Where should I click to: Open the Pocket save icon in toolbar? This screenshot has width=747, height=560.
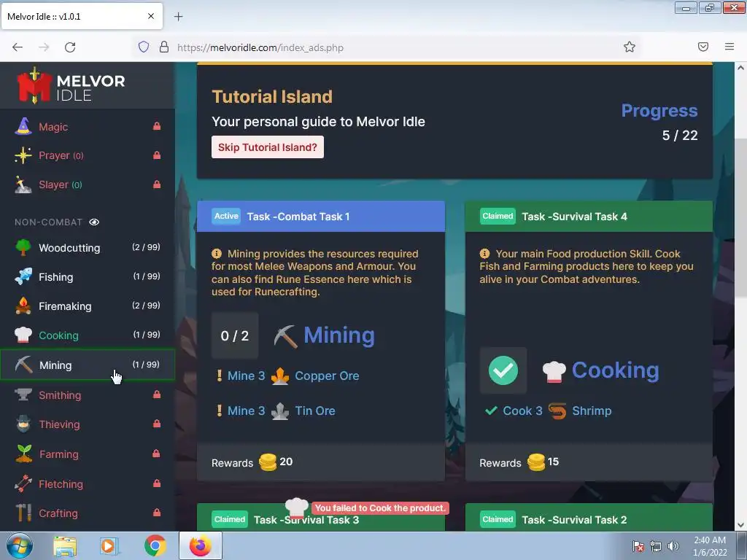tap(703, 47)
